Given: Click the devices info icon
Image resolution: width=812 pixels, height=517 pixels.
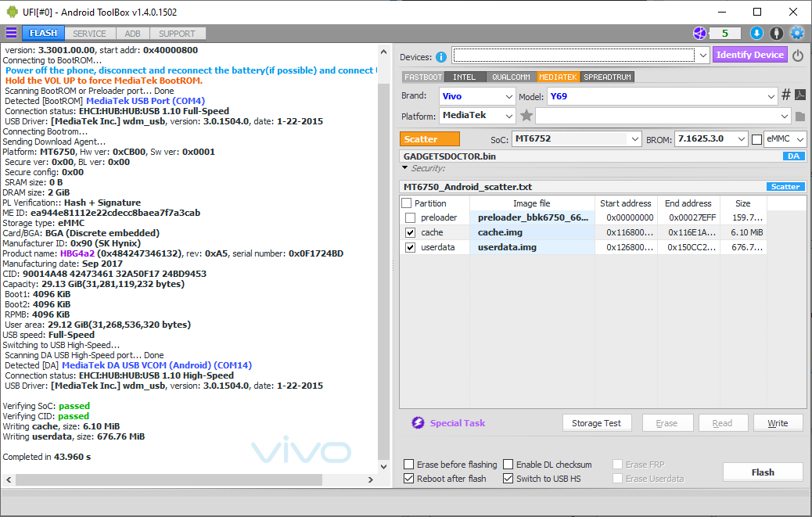Looking at the screenshot, I should [441, 56].
